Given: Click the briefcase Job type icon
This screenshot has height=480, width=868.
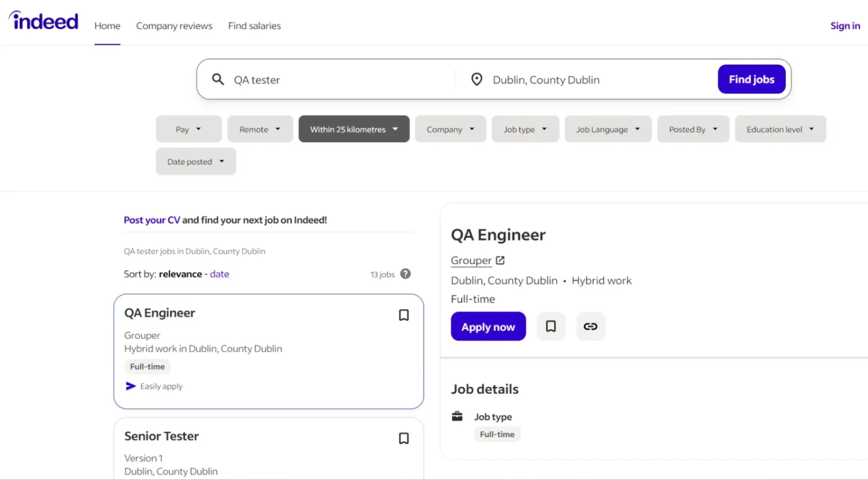Looking at the screenshot, I should click(x=457, y=417).
